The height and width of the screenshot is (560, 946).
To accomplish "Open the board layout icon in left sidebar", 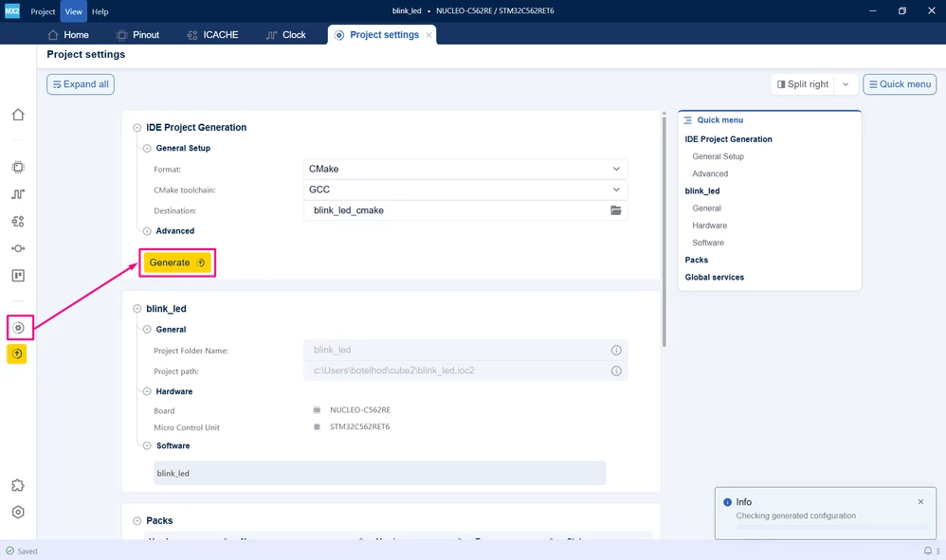I will pyautogui.click(x=18, y=276).
